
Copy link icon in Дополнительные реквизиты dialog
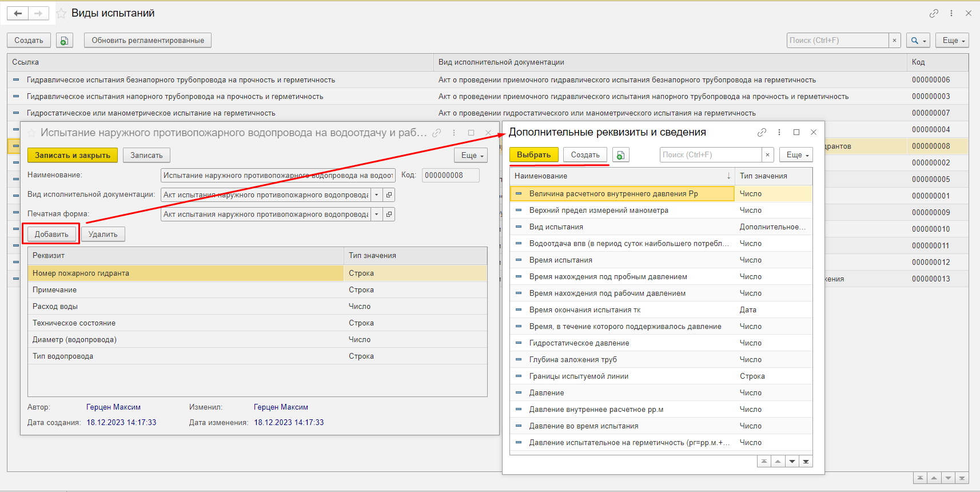762,132
